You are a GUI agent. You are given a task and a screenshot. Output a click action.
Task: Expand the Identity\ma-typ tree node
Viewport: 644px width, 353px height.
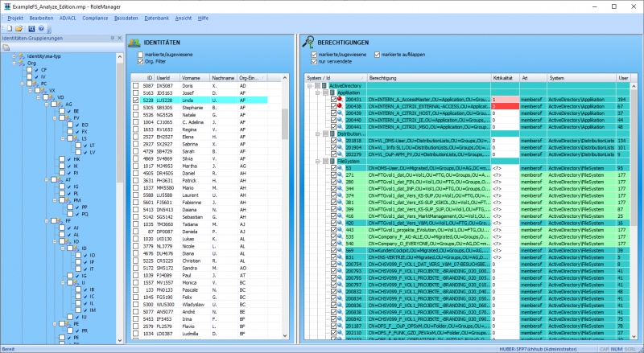click(14, 56)
